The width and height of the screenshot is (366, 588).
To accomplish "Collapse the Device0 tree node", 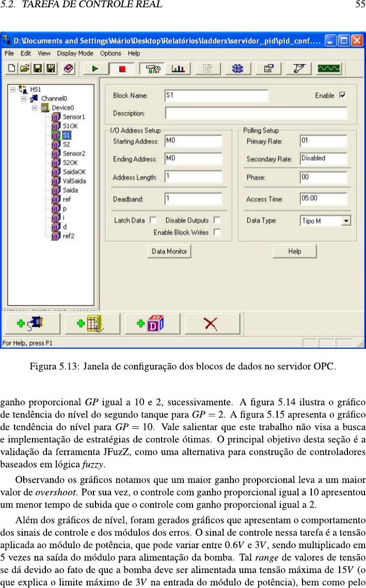I will [35, 107].
